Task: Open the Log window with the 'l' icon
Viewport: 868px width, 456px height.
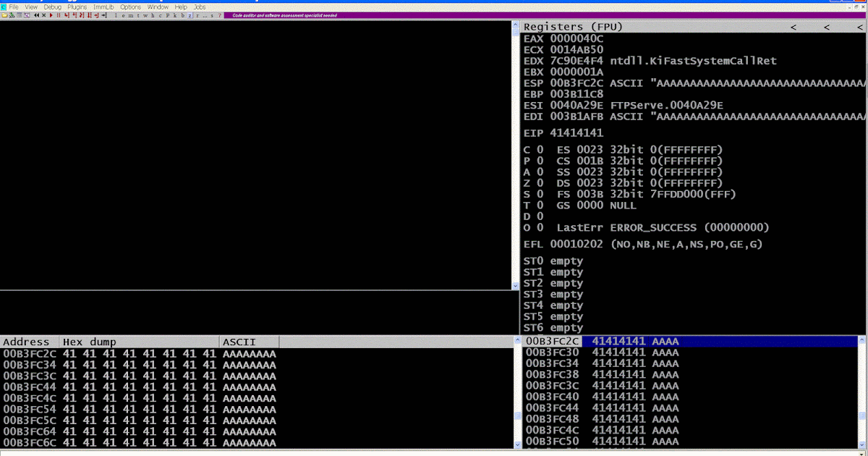Action: click(116, 15)
